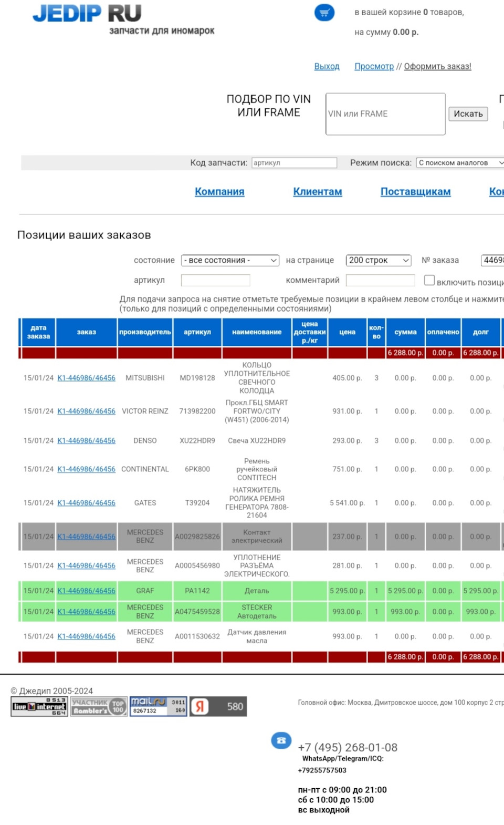Viewport: 504px width, 825px height.
Task: Click the Просмотр cart link
Action: pos(374,66)
